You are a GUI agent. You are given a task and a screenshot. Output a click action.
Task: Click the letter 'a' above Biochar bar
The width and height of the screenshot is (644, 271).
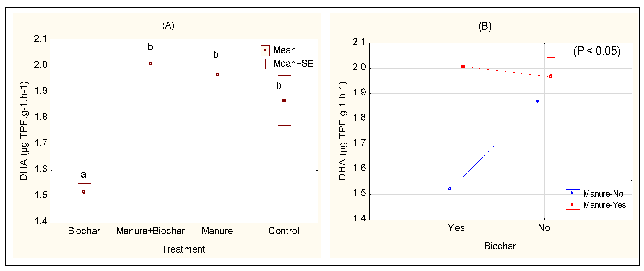coord(84,175)
